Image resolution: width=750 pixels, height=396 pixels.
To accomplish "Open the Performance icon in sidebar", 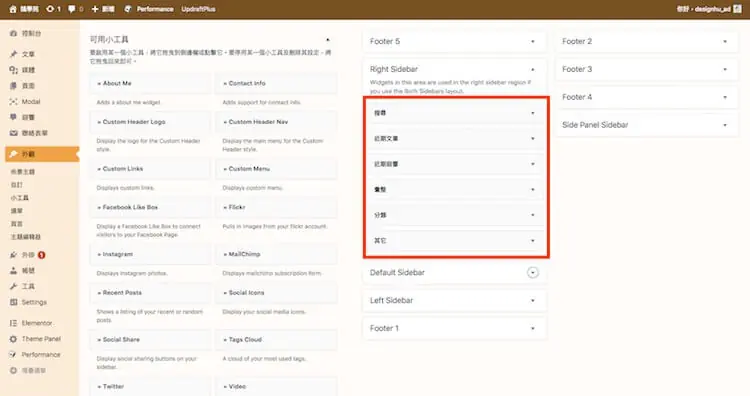I will (13, 355).
